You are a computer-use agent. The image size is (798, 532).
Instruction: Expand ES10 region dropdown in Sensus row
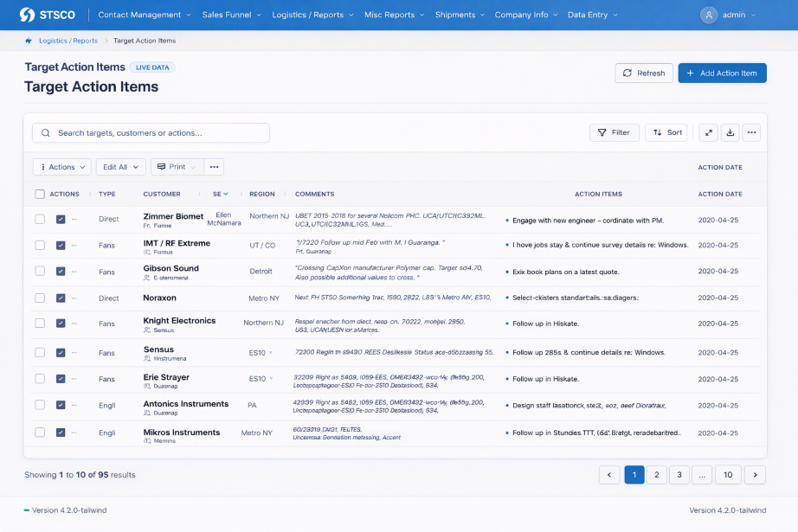tap(271, 352)
